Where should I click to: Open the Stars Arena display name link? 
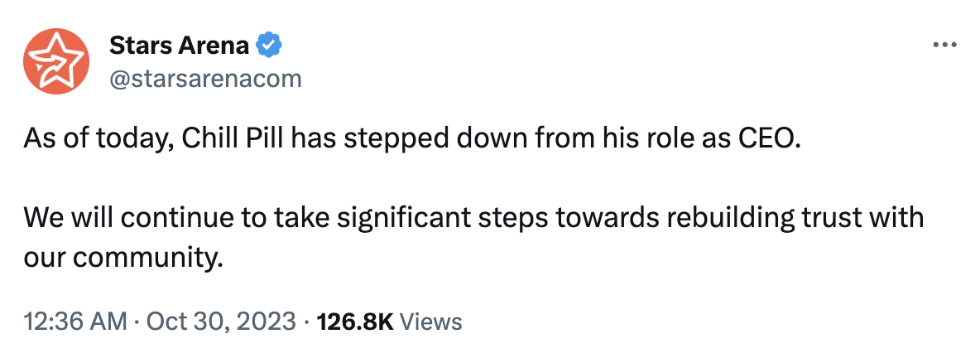(x=179, y=45)
